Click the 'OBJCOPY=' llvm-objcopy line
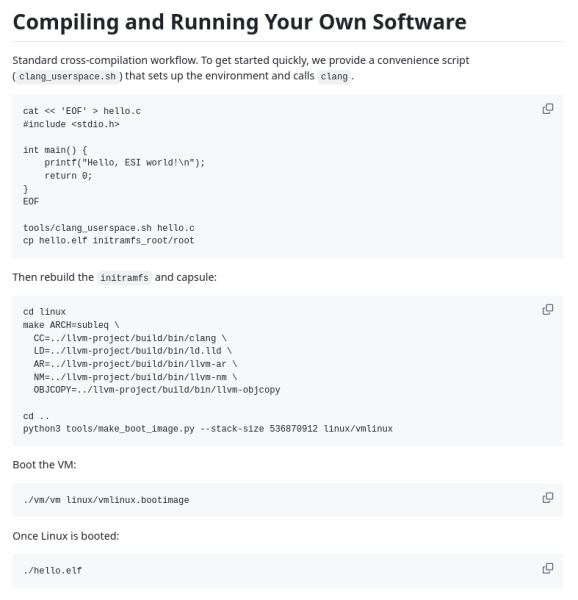Image resolution: width=578 pixels, height=600 pixels. pos(157,390)
